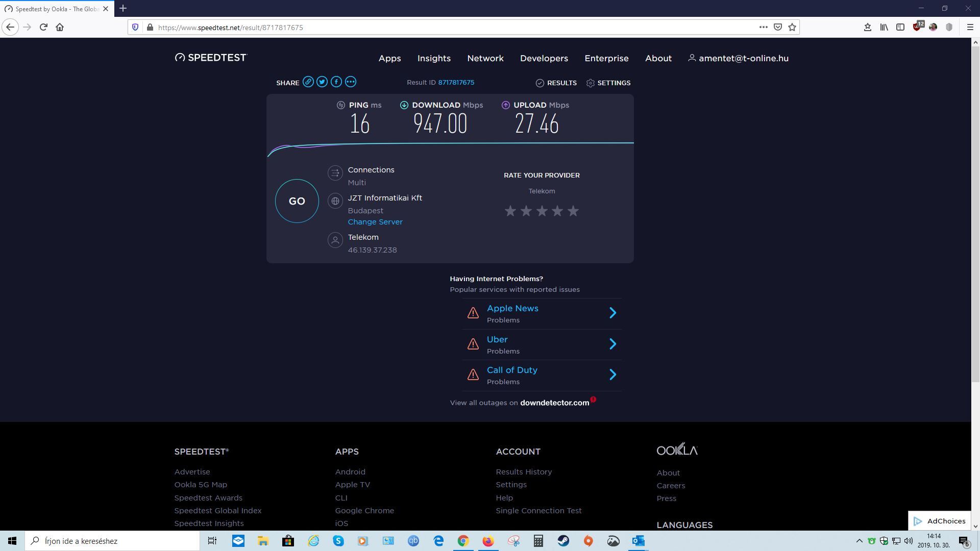This screenshot has height=551, width=980.
Task: Rate Telekom three stars
Action: (542, 211)
